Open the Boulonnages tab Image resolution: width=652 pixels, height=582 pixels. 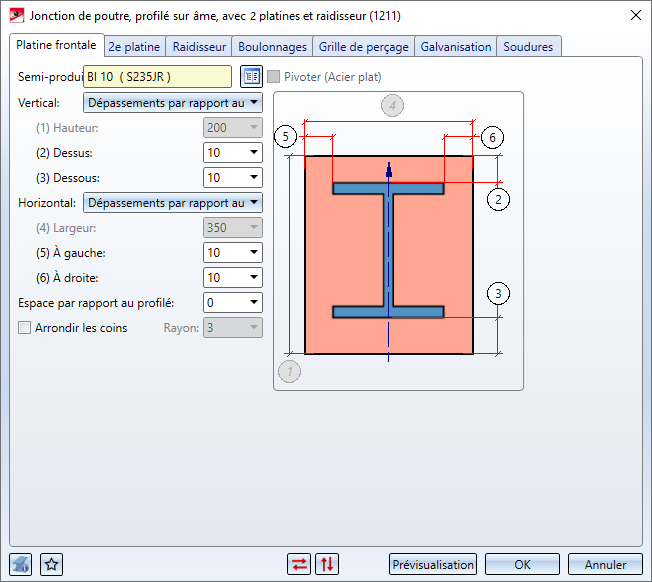tap(272, 46)
